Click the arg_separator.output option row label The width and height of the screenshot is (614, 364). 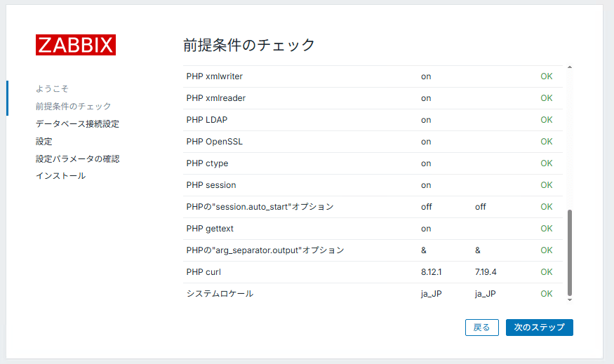tap(265, 250)
